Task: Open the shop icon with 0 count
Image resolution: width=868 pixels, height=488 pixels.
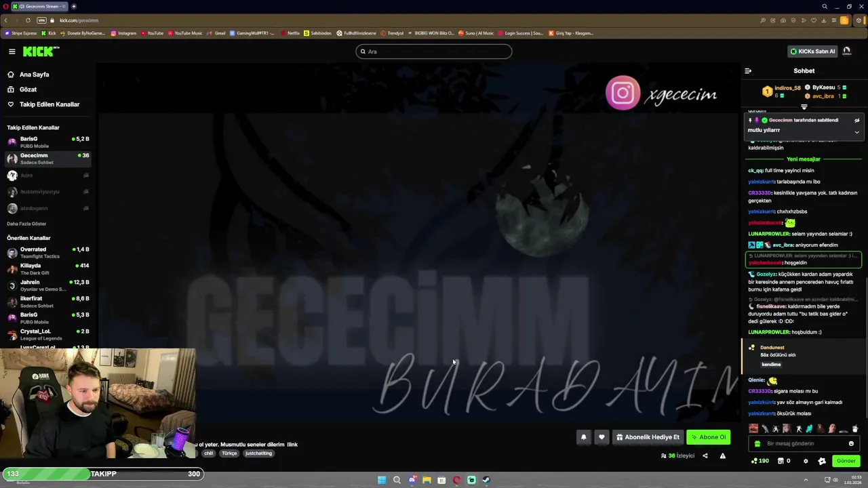Action: 783,461
